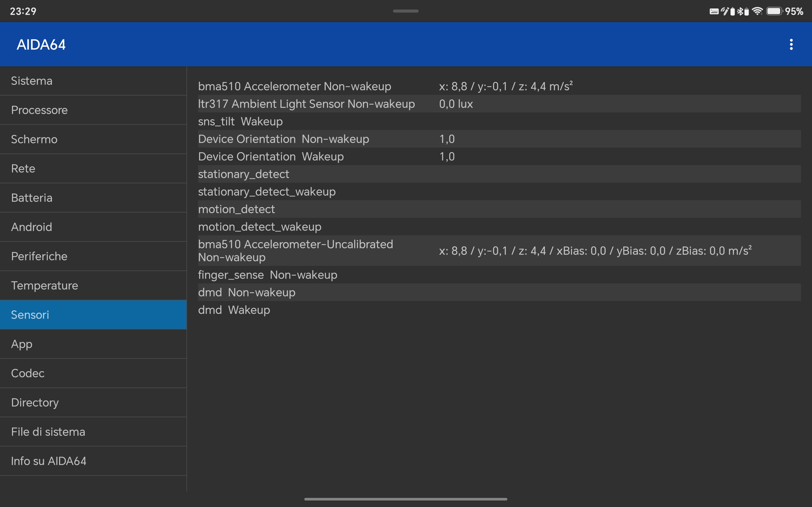This screenshot has height=507, width=812.
Task: Select the accelerometer value ending in 4,4 m/s²
Action: (506, 86)
